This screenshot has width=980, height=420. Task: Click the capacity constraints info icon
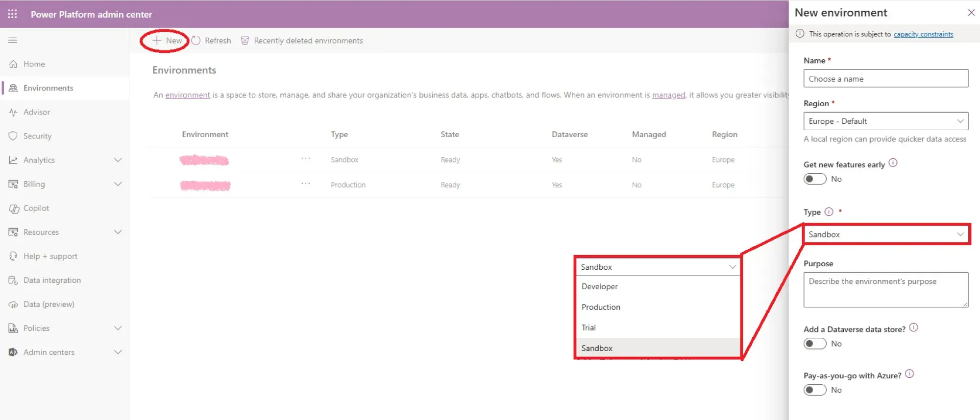800,34
